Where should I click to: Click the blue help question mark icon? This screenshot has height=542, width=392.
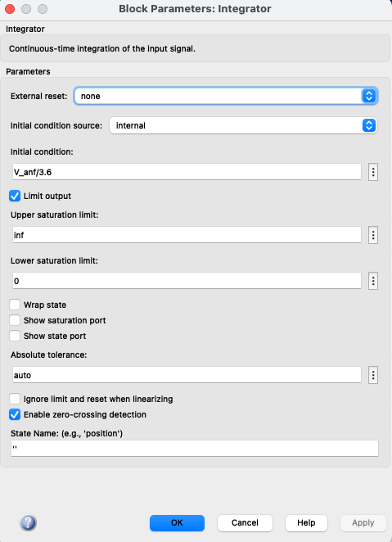[x=28, y=522]
